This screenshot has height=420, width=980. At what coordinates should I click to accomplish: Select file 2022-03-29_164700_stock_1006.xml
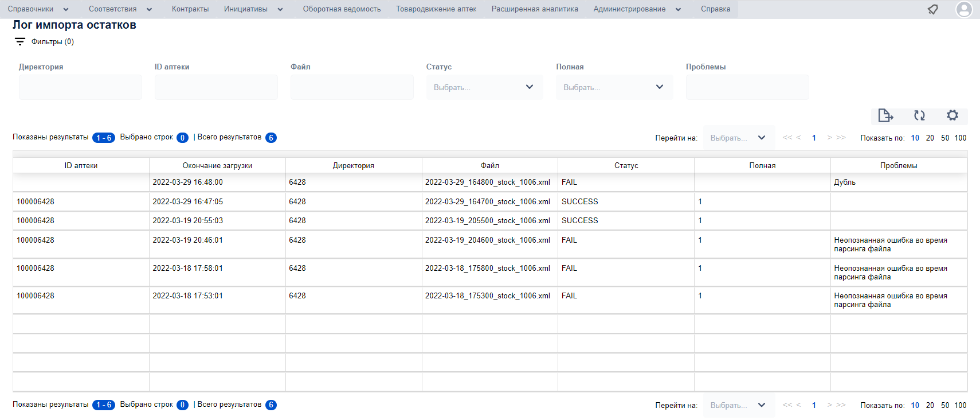pos(488,201)
